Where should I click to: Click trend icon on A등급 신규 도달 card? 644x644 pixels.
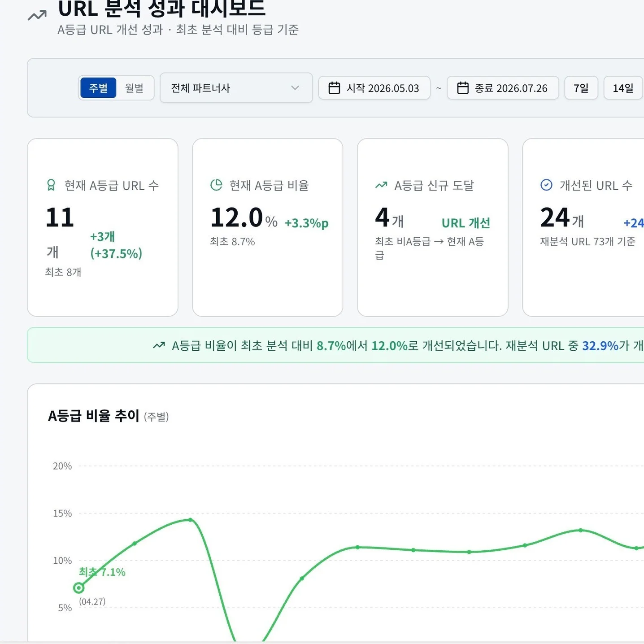pos(381,185)
